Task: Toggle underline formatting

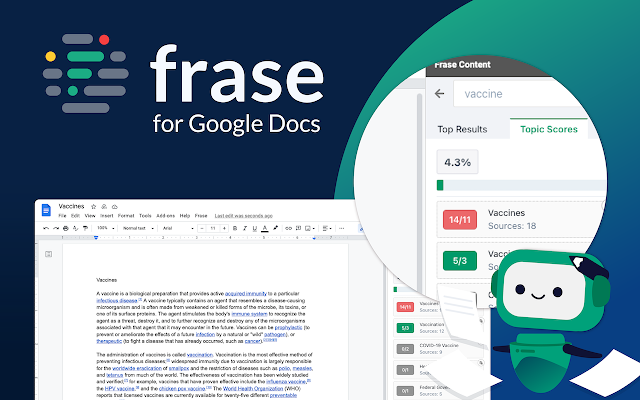Action: (x=255, y=228)
